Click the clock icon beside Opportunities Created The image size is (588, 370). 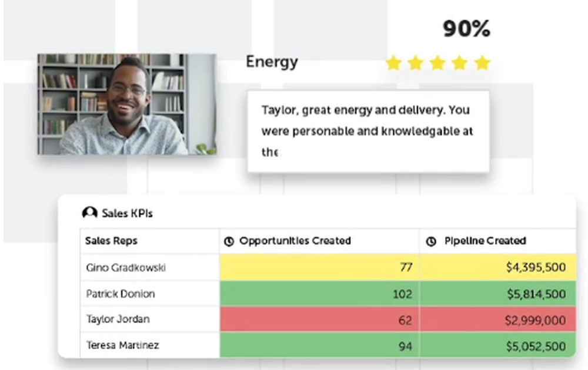tap(229, 241)
